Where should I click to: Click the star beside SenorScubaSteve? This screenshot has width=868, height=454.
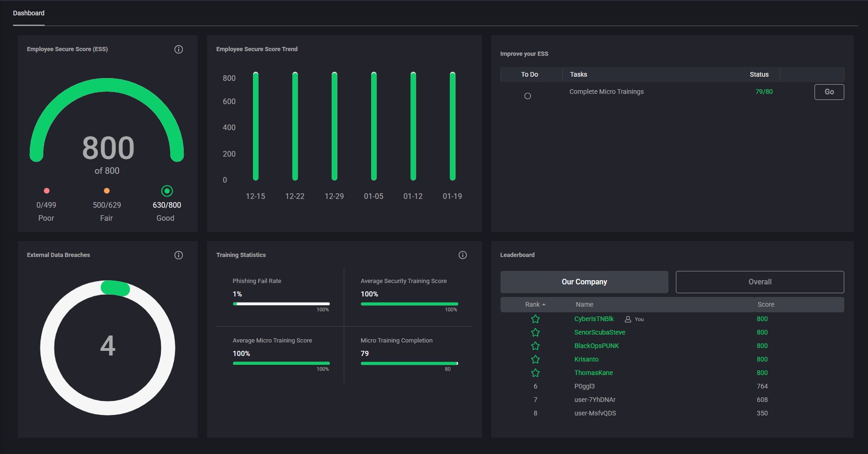(x=535, y=332)
